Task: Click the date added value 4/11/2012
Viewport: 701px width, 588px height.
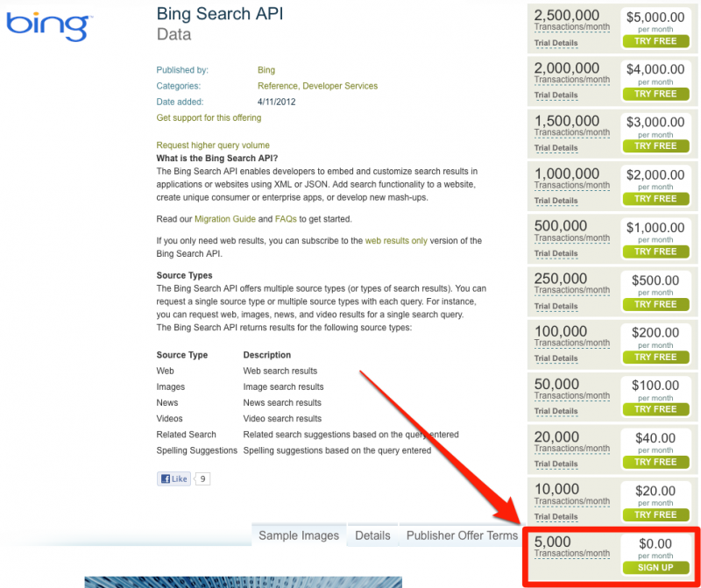Action: 276,102
